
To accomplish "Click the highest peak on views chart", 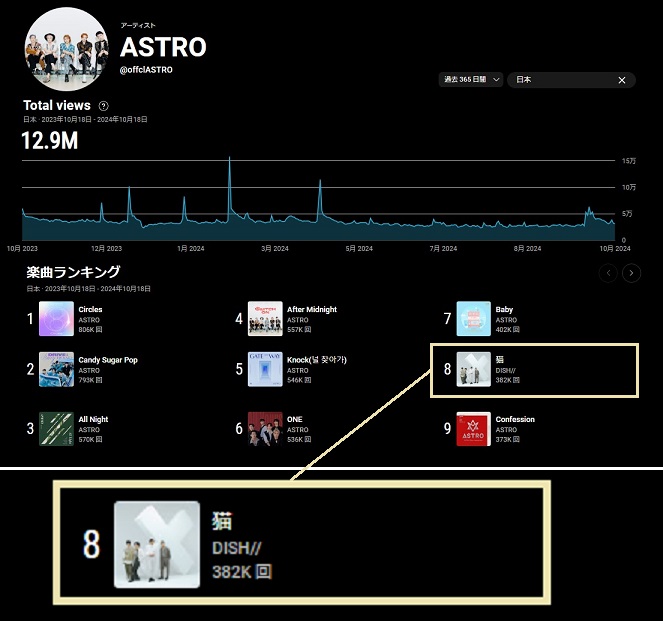I will [229, 159].
